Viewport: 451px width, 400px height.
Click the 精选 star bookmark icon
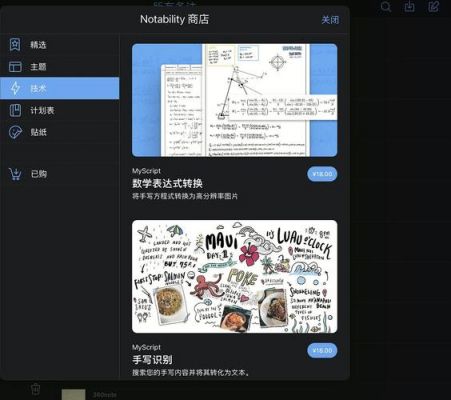click(15, 44)
